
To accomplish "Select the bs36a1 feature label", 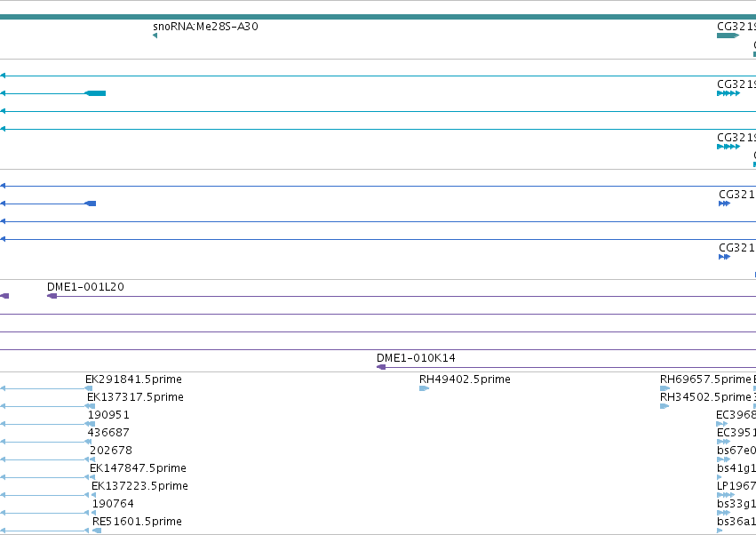I will click(736, 522).
